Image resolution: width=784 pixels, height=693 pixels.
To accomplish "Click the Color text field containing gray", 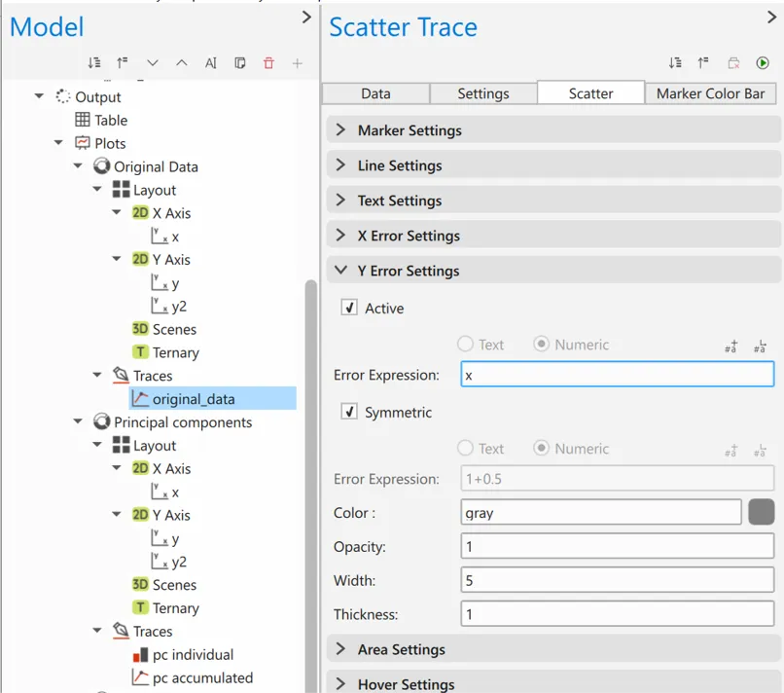I will (601, 512).
